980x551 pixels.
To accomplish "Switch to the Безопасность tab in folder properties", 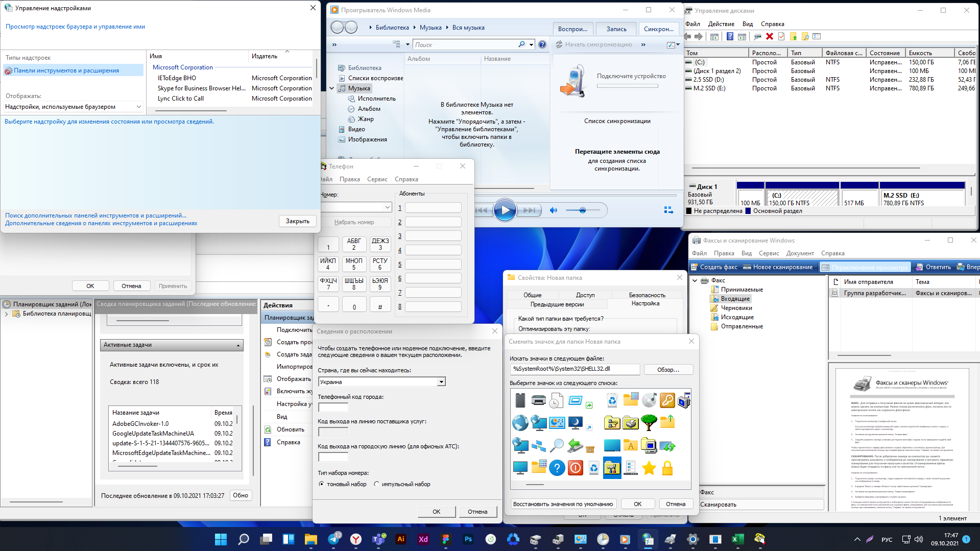I will [647, 295].
